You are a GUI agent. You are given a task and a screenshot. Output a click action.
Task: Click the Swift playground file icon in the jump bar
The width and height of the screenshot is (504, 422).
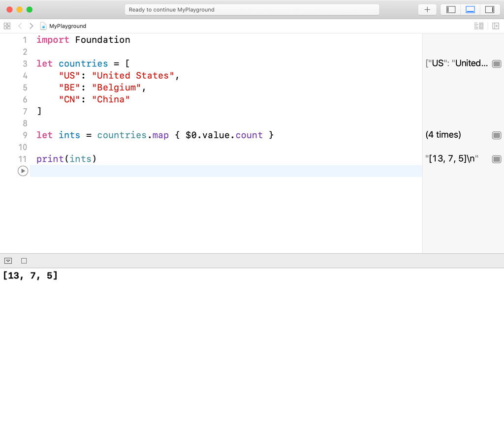coord(43,26)
